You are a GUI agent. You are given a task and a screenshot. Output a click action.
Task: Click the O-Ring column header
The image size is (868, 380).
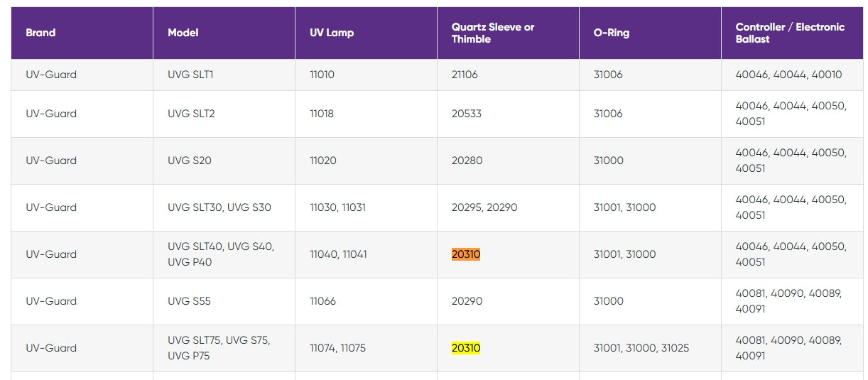[x=612, y=33]
